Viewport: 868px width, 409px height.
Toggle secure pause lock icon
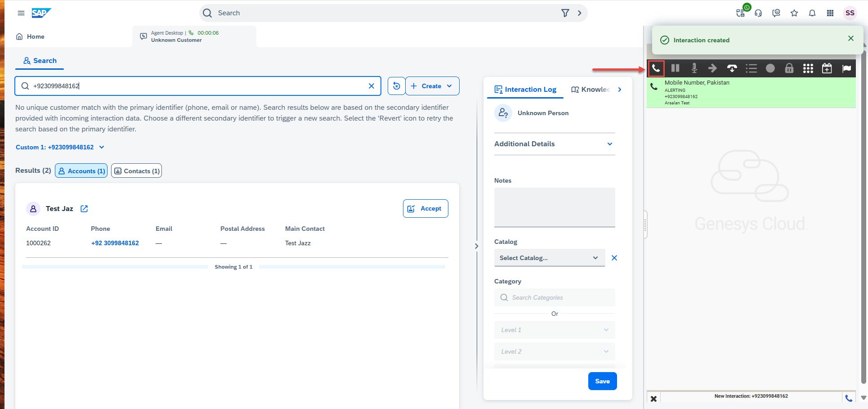[x=789, y=68]
